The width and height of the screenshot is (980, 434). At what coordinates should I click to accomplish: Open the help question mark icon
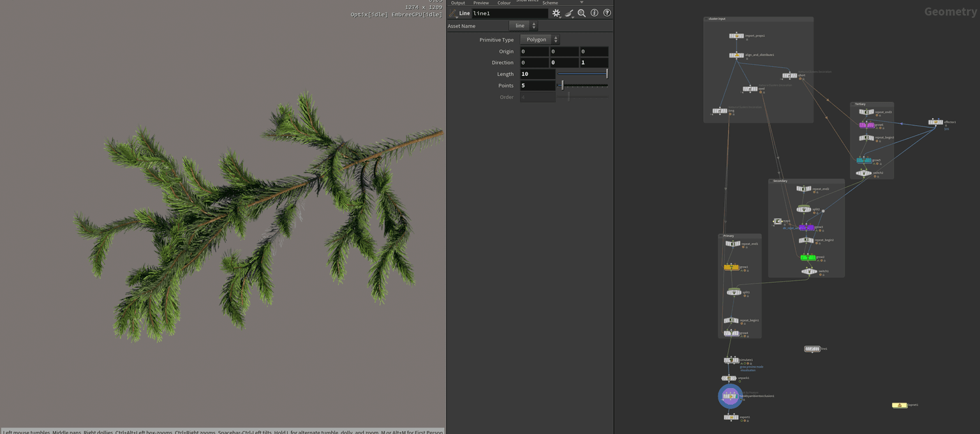(607, 13)
